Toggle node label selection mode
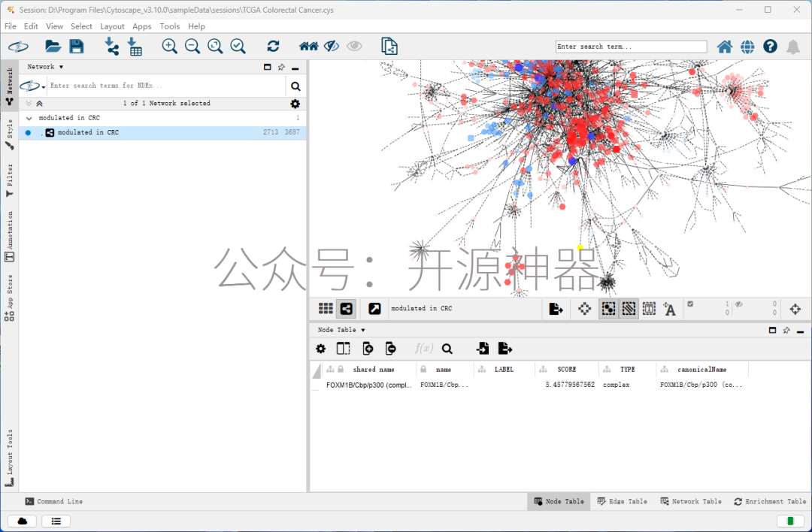The image size is (812, 532). [x=669, y=309]
